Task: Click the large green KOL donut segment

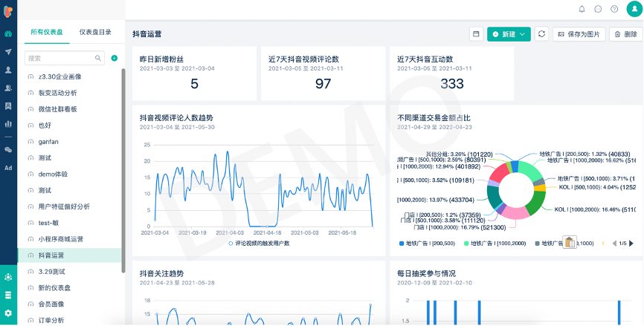Action: click(536, 203)
